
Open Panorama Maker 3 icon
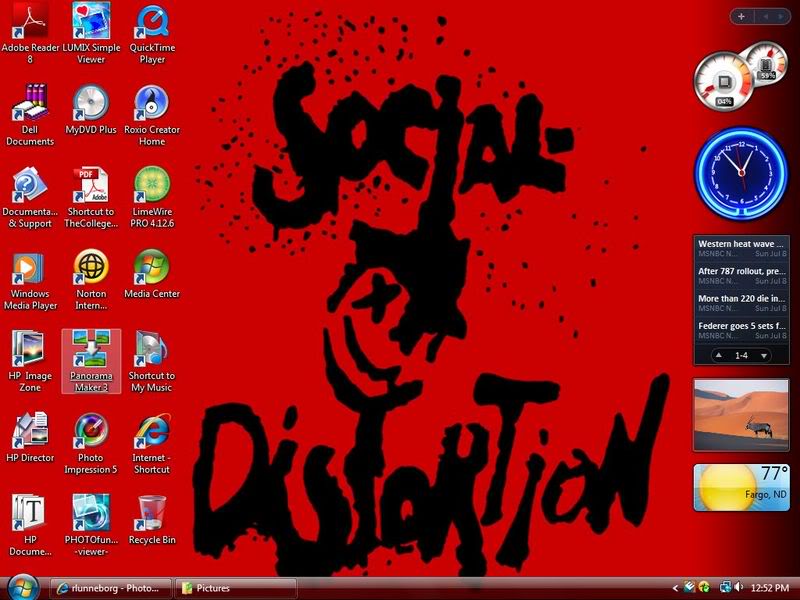(91, 361)
